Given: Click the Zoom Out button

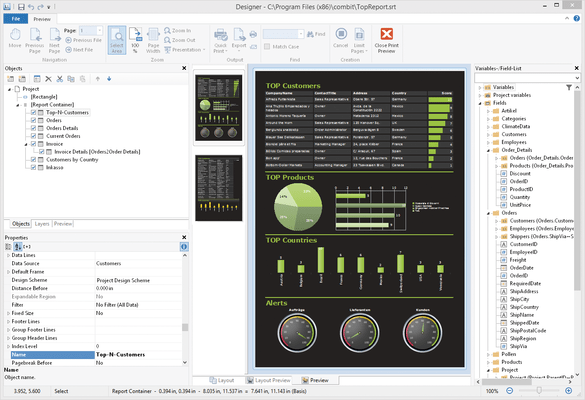Looking at the screenshot, I should pos(179,40).
